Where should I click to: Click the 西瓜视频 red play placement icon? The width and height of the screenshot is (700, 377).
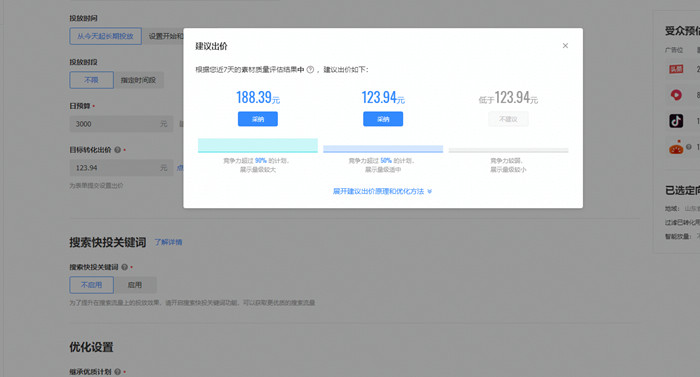(x=676, y=95)
